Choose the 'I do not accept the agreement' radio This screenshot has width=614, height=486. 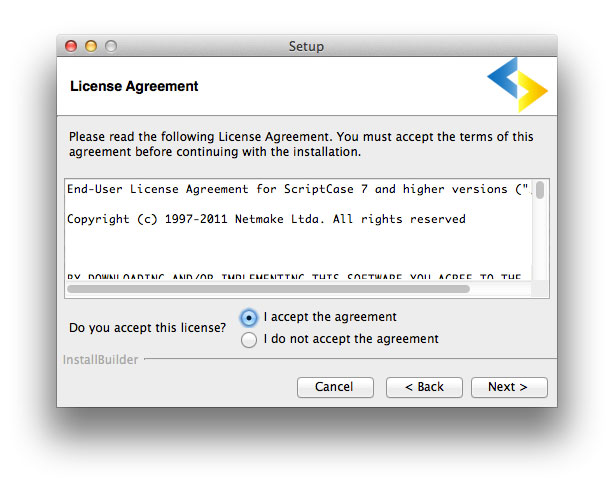[x=249, y=340]
